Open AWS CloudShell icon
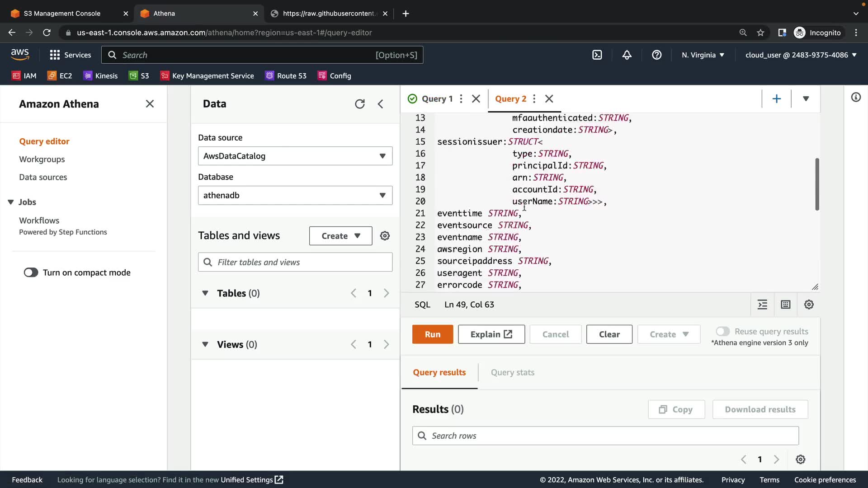The image size is (868, 488). coord(597,55)
